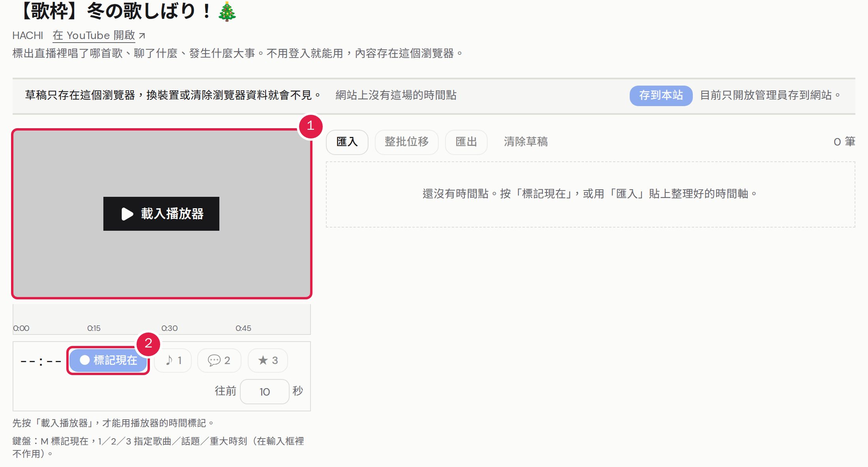The height and width of the screenshot is (467, 868).
Task: Mark the current time with 標記現在
Action: click(x=108, y=360)
